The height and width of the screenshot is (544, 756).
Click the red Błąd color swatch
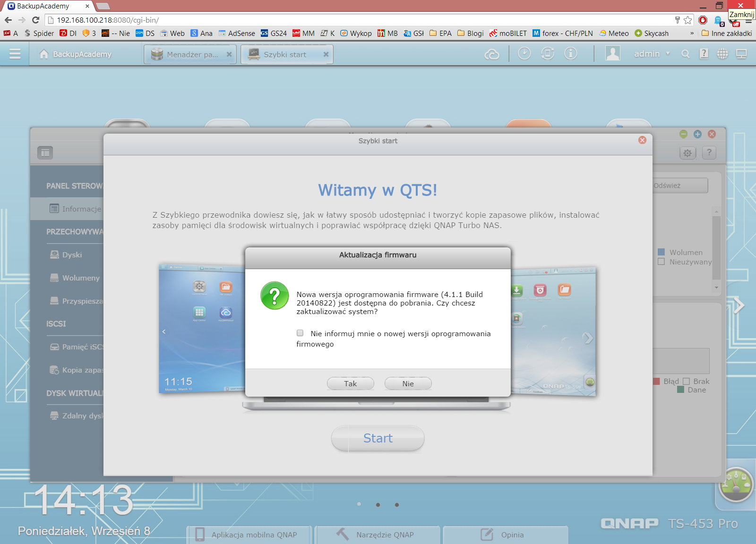[x=657, y=381]
